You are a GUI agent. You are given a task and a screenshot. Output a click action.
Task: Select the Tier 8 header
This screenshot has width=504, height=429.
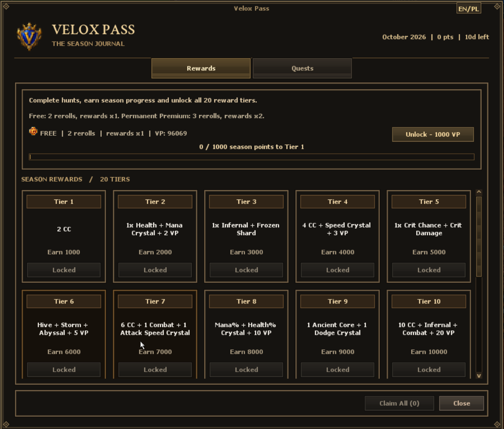pos(246,301)
